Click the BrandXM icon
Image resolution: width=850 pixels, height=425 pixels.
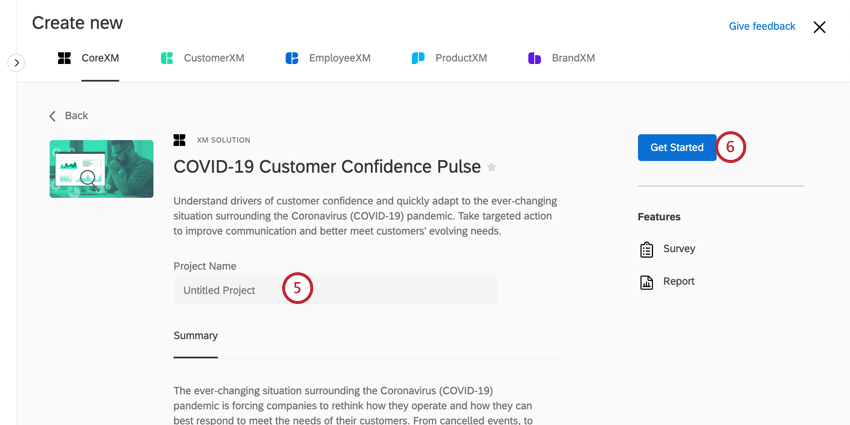[535, 58]
